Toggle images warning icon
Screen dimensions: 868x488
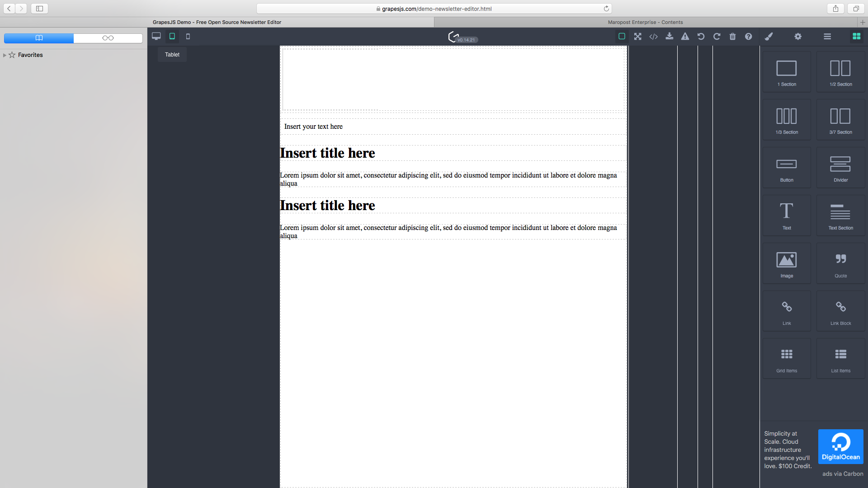[x=685, y=37]
